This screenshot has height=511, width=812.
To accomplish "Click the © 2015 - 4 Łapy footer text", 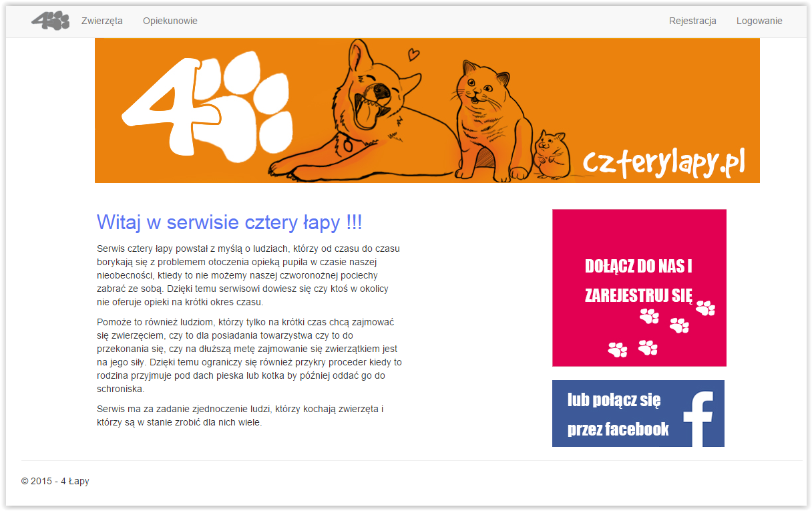I will point(55,481).
